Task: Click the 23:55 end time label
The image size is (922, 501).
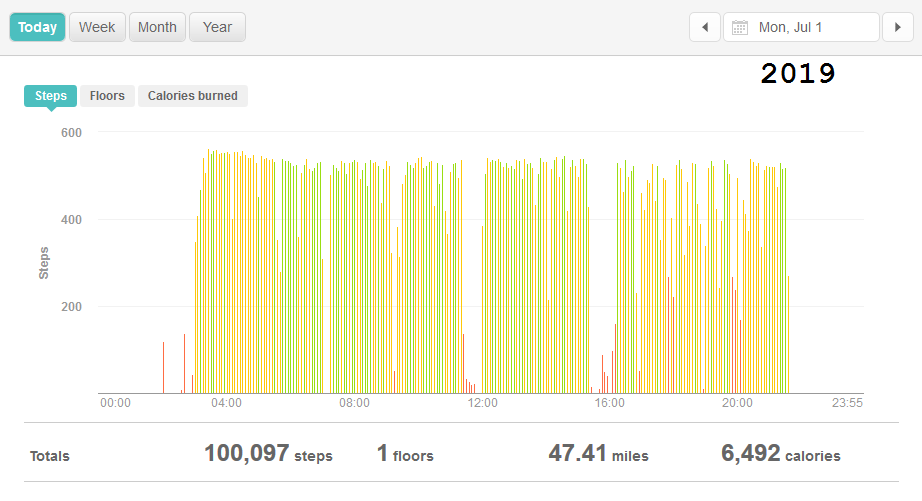Action: 847,403
